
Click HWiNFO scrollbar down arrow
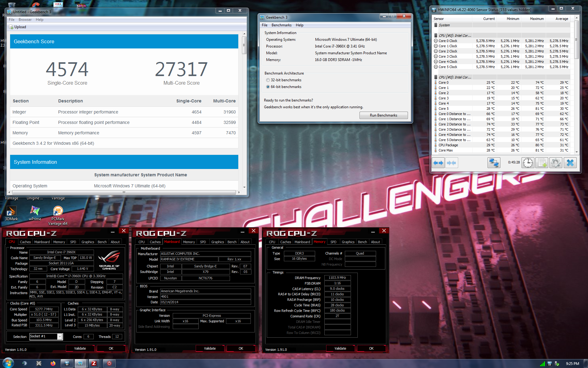576,151
